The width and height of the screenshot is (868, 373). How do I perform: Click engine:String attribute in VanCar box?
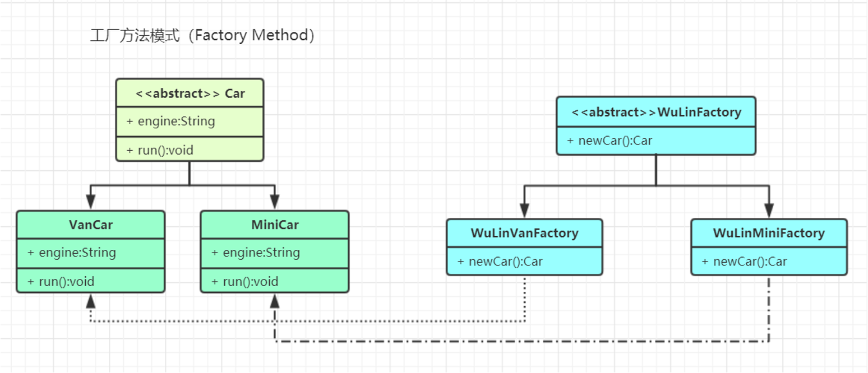pyautogui.click(x=72, y=253)
